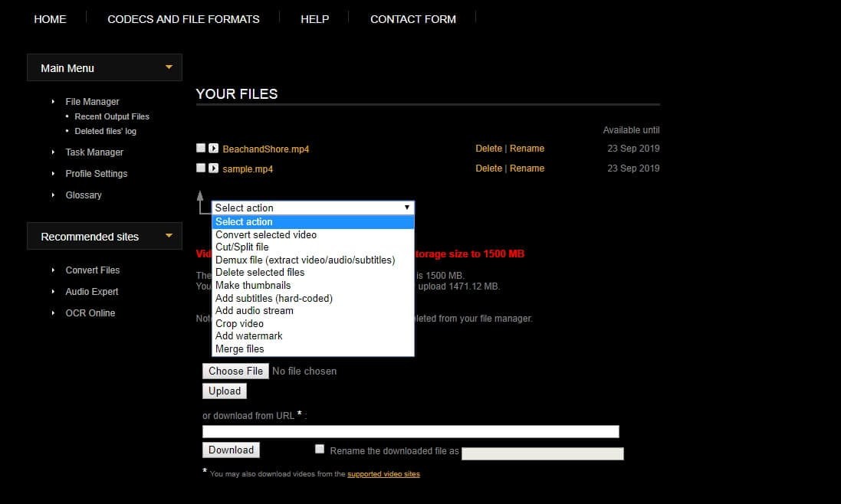Play preview of sample.mp4

pyautogui.click(x=213, y=169)
